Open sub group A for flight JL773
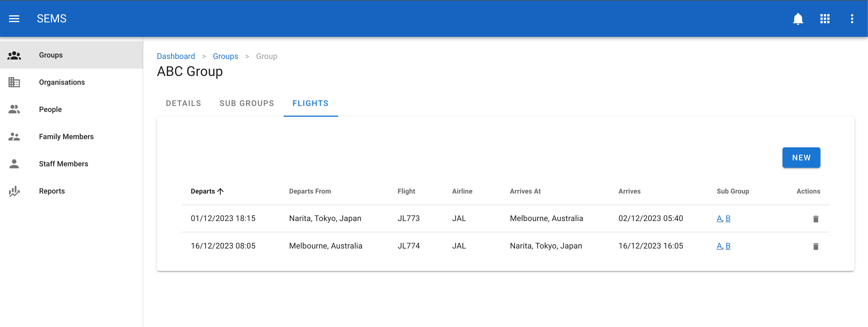 click(x=719, y=218)
